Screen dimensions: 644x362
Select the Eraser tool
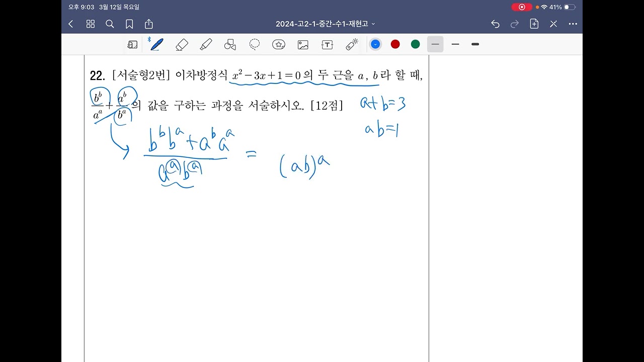pyautogui.click(x=182, y=44)
